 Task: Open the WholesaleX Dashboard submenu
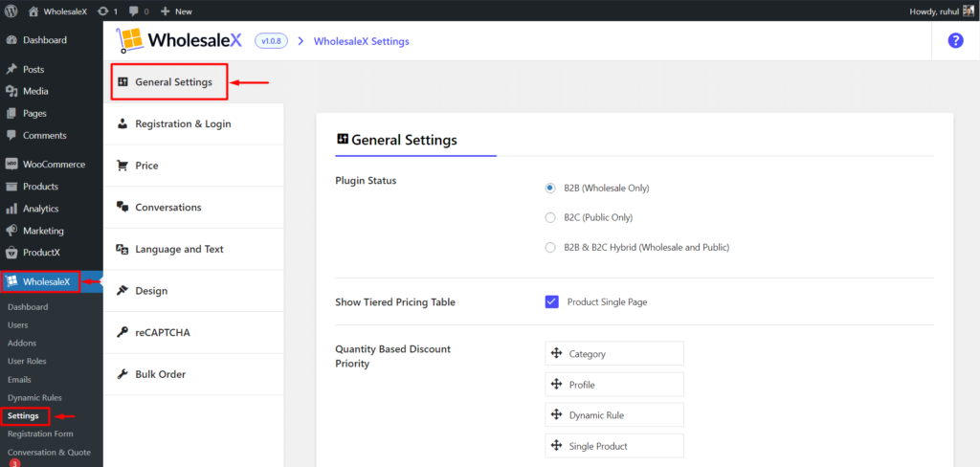28,307
